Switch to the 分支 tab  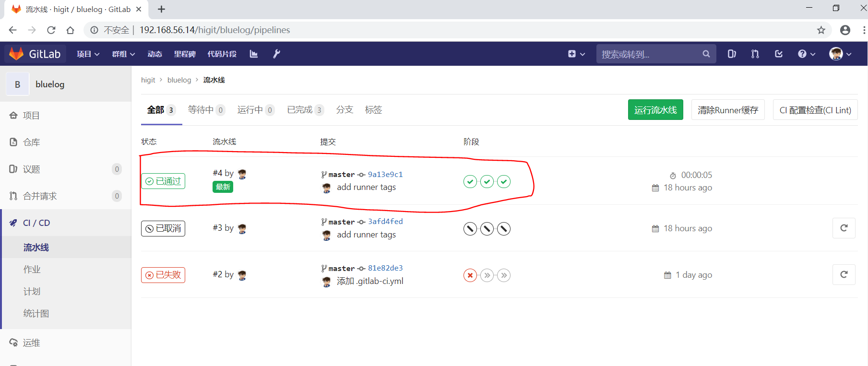tap(345, 110)
